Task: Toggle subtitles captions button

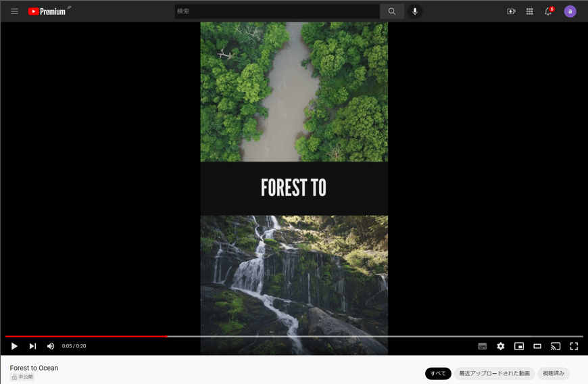Action: click(x=483, y=346)
